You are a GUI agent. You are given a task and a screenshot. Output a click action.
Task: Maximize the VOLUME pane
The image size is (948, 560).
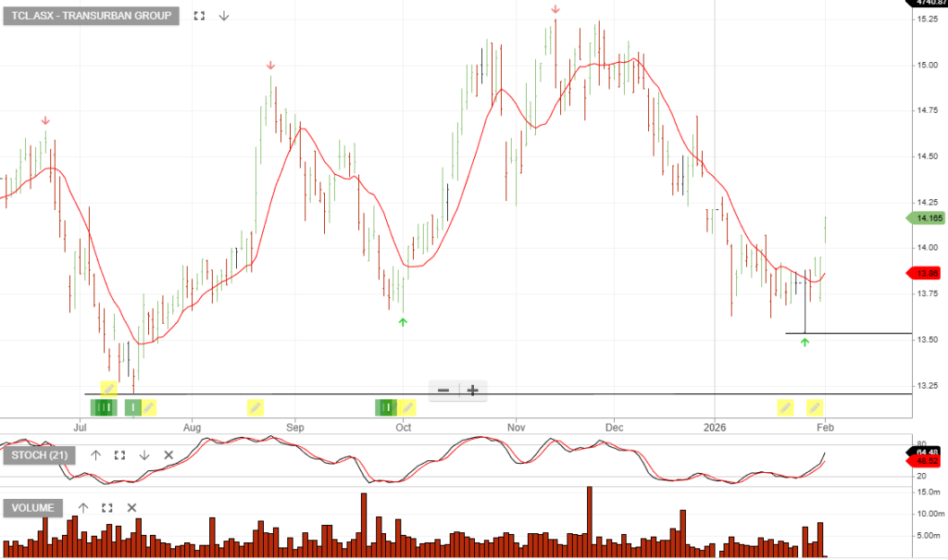point(107,507)
